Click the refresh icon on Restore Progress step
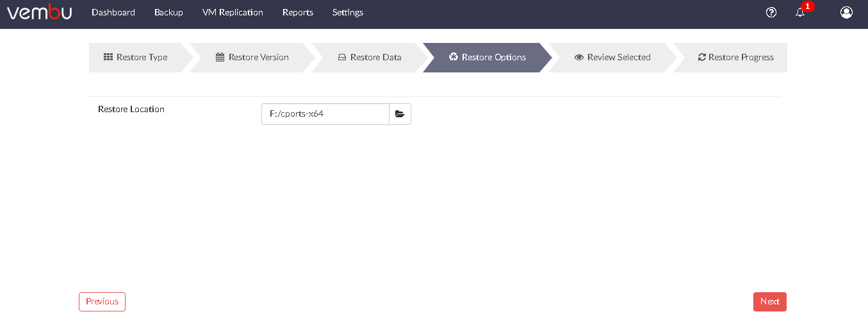 point(702,57)
